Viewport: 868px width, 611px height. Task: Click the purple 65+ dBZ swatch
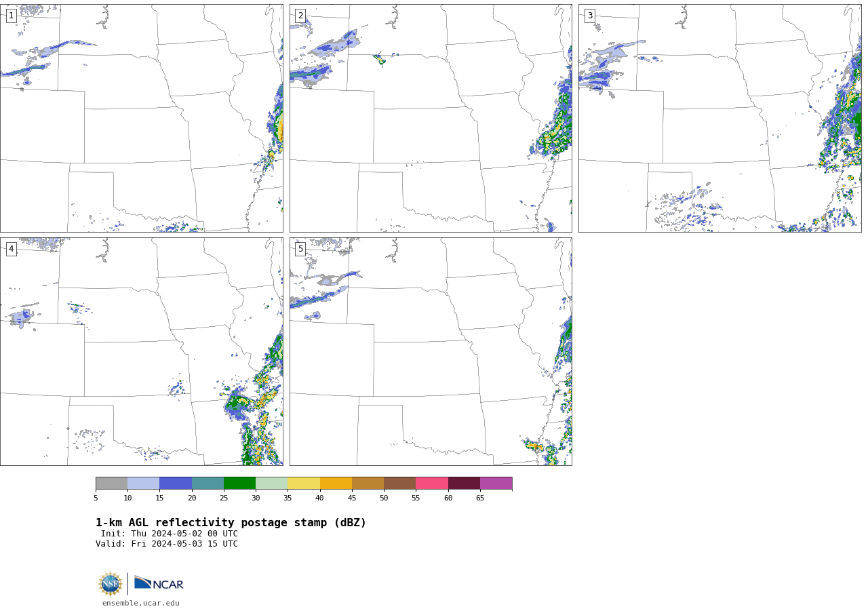[496, 484]
